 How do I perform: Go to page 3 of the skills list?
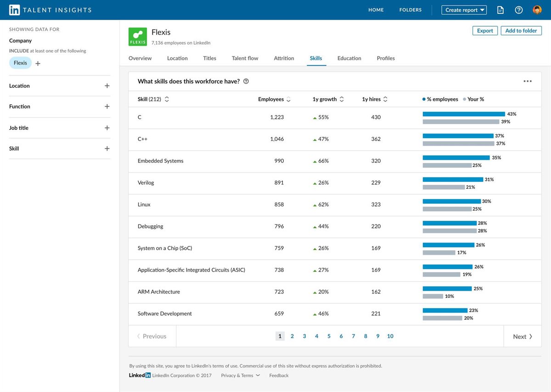pyautogui.click(x=304, y=336)
